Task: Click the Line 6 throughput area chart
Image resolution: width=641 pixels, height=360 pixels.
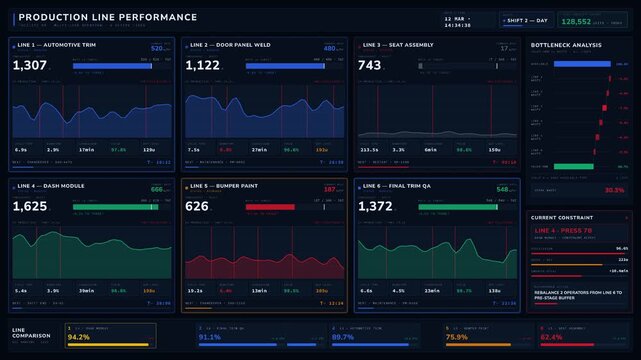Action: coord(437,253)
